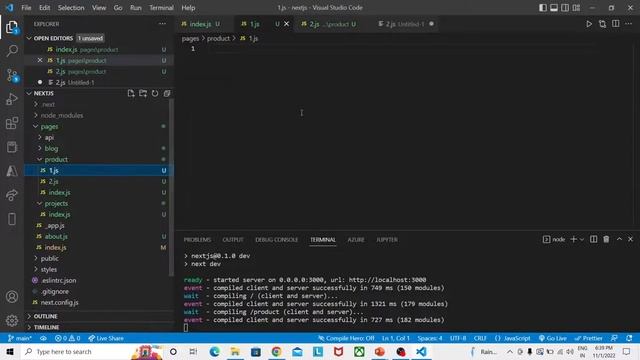Refresh the NEXTJS explorer tree
The width and height of the screenshot is (640, 360).
pos(155,93)
